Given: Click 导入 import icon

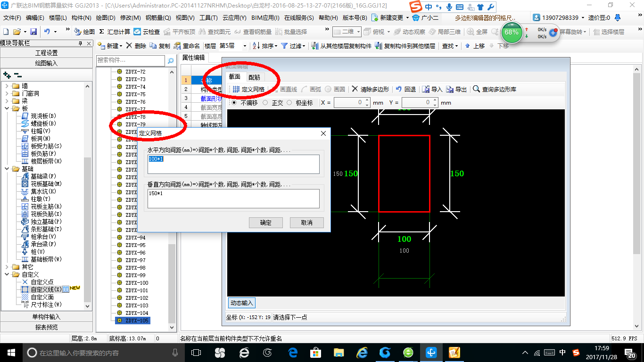Looking at the screenshot, I should pyautogui.click(x=432, y=89).
